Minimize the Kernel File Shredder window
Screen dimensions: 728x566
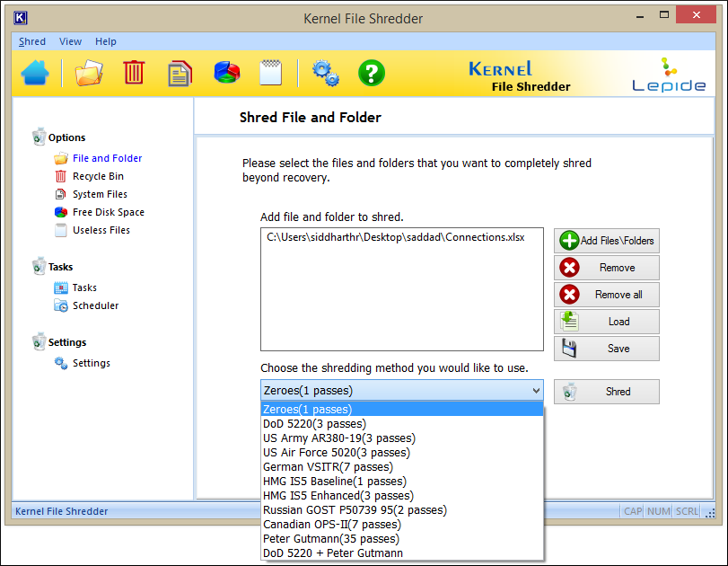[640, 16]
